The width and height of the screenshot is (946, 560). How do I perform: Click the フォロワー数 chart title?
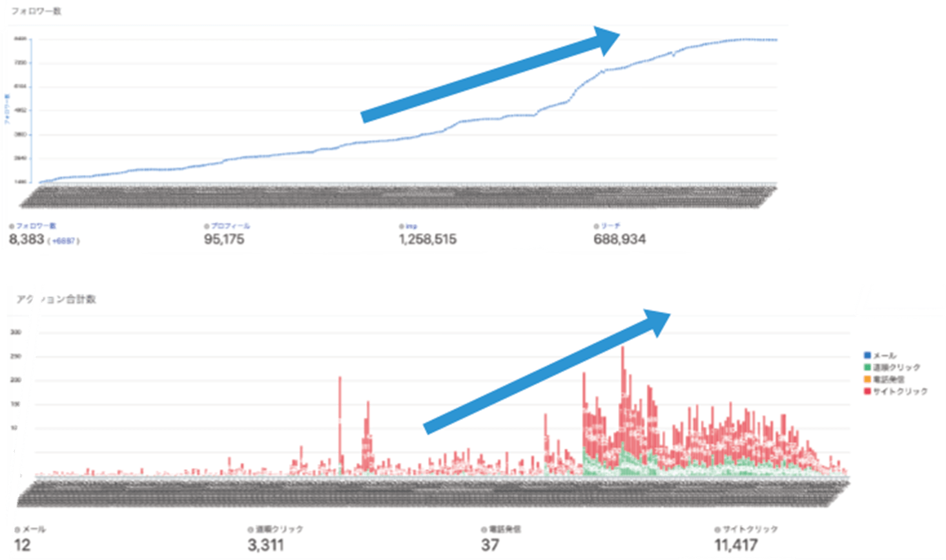point(36,11)
